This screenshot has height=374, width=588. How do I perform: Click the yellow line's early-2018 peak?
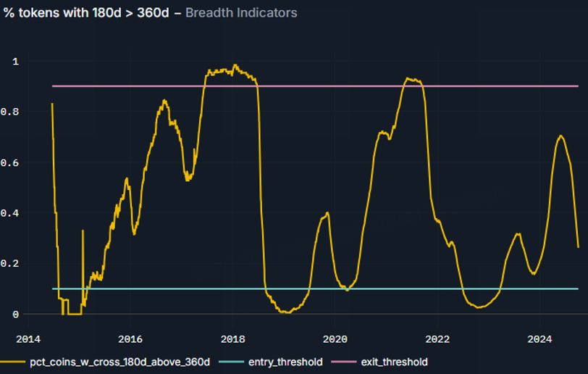coord(235,65)
